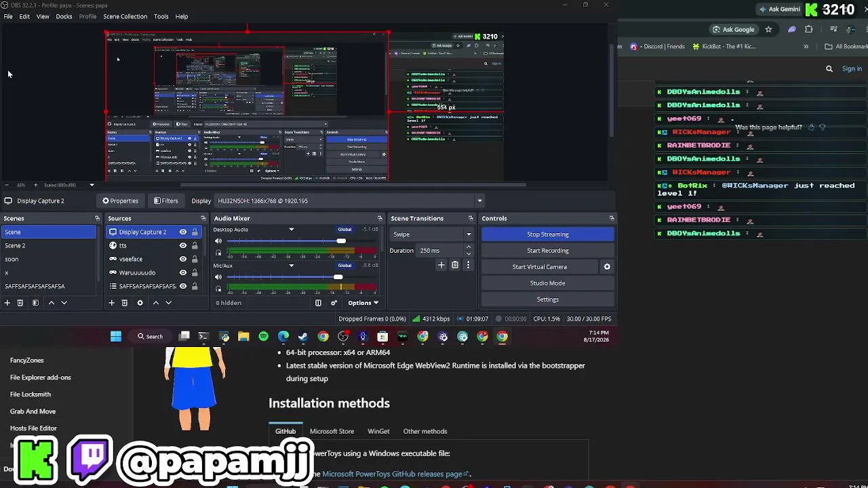Move the selected scene down
This screenshot has width=868, height=488.
coord(64,303)
